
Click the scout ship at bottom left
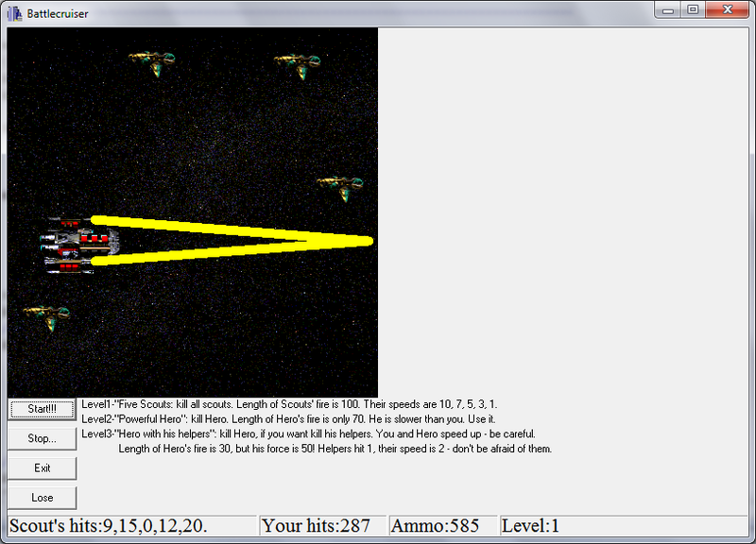(x=46, y=318)
